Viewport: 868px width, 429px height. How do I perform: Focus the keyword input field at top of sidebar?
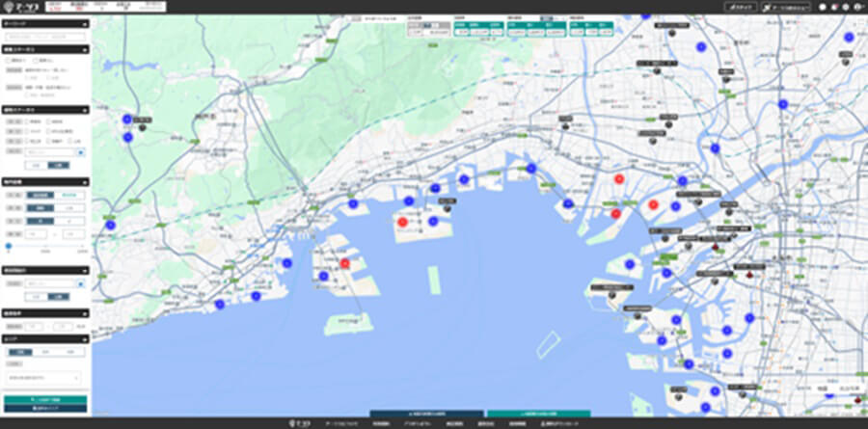(45, 37)
